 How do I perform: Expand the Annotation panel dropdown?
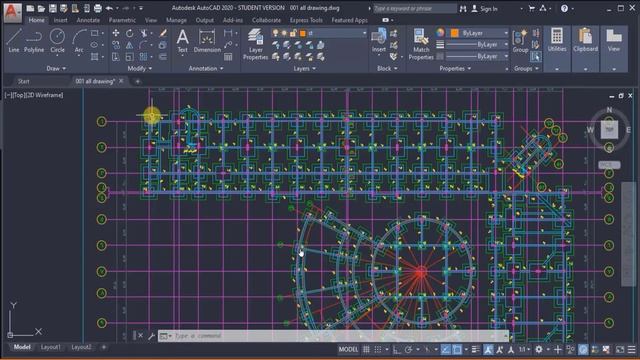pyautogui.click(x=206, y=69)
